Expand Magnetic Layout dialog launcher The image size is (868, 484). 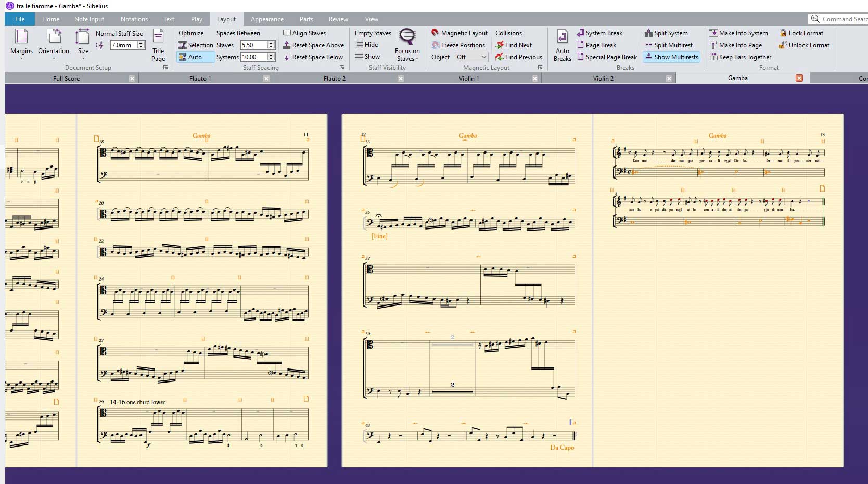[x=540, y=68]
